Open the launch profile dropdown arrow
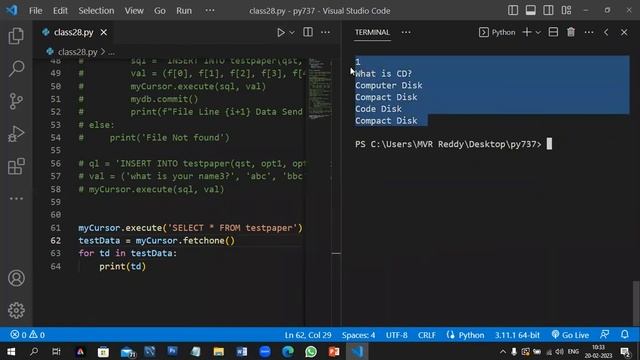Image resolution: width=640 pixels, height=360 pixels. 538,32
